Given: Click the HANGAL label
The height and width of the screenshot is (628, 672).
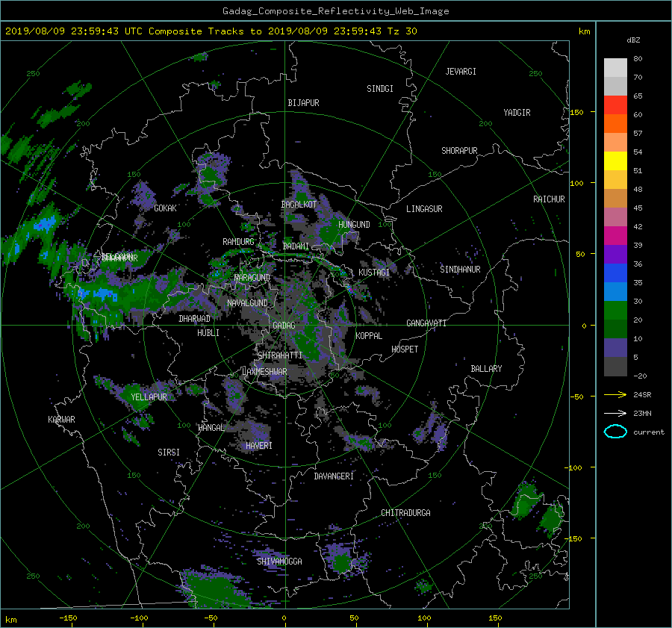Looking at the screenshot, I should pyautogui.click(x=211, y=428).
